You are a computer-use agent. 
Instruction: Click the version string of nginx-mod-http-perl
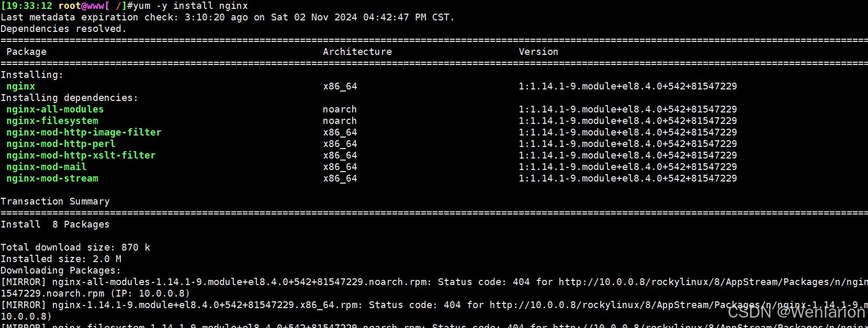click(628, 144)
